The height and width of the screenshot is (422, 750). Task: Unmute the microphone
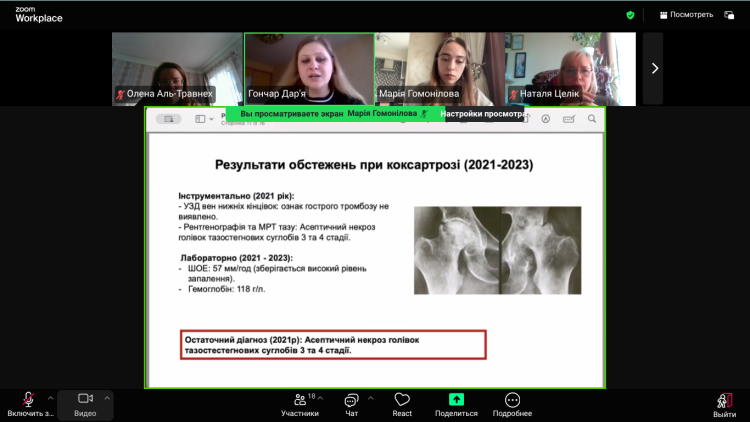[29, 400]
